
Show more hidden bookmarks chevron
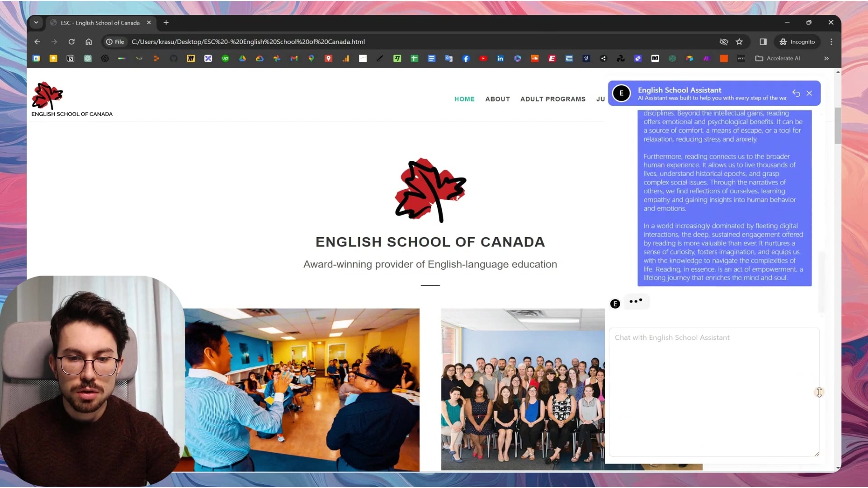pyautogui.click(x=826, y=58)
